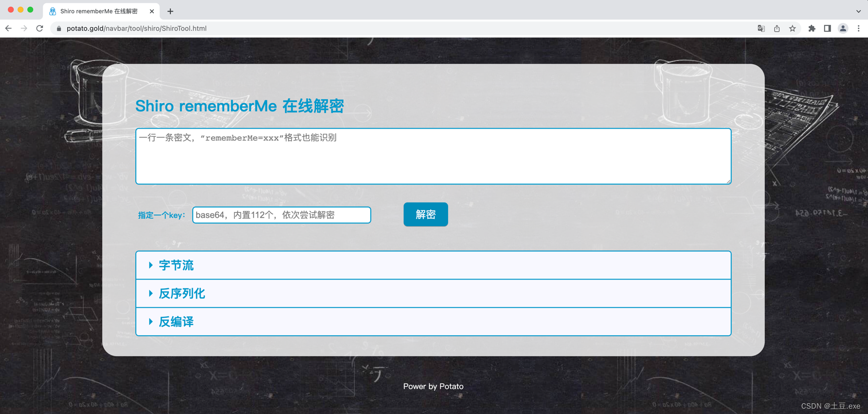The image size is (868, 414).
Task: Click the Shiro rememberMe 在线解密 heading
Action: click(x=239, y=106)
